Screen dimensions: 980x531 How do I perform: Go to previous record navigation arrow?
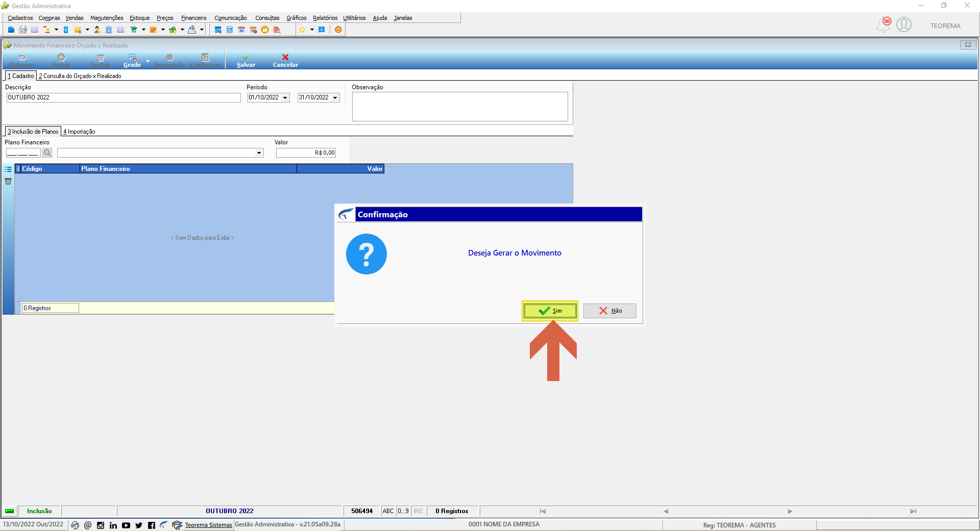(666, 511)
